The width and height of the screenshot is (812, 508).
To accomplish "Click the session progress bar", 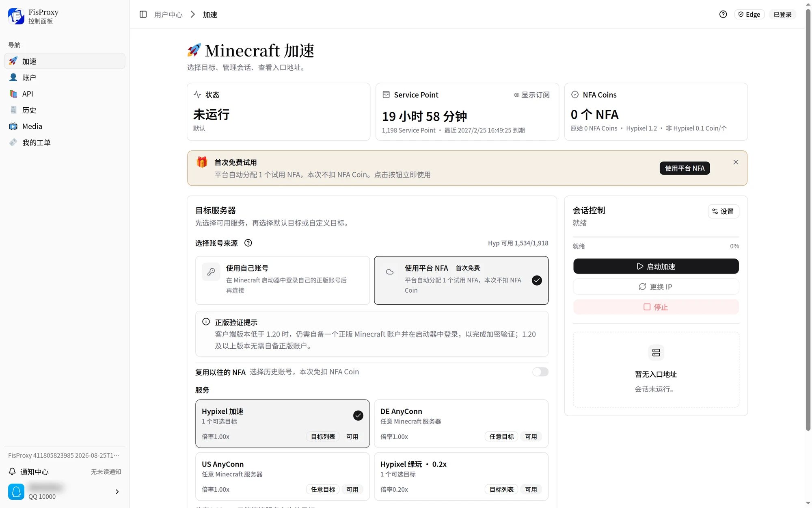I will click(x=656, y=237).
